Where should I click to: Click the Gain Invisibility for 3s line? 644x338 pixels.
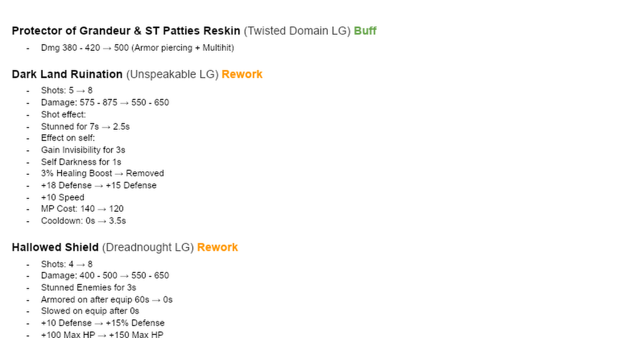pyautogui.click(x=83, y=150)
